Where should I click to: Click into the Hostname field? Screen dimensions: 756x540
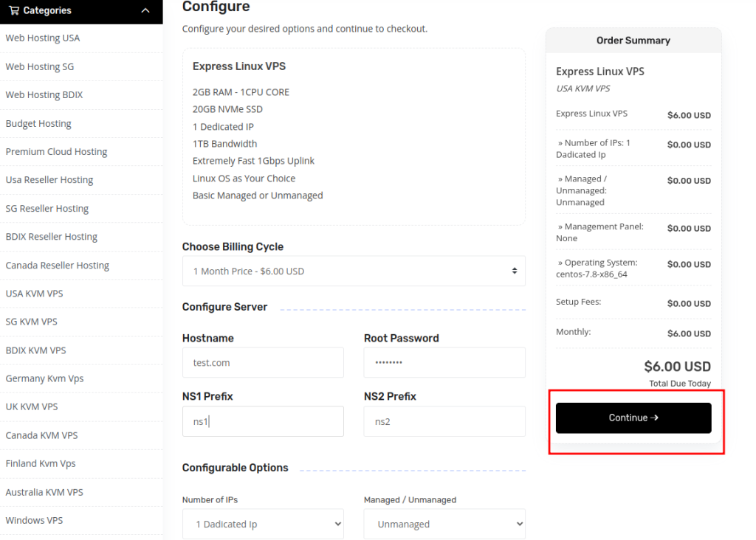coord(263,363)
